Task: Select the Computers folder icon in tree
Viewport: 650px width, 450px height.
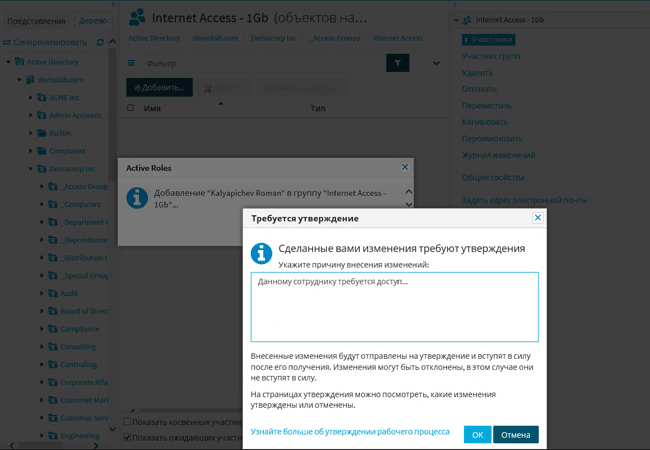Action: coord(41,151)
